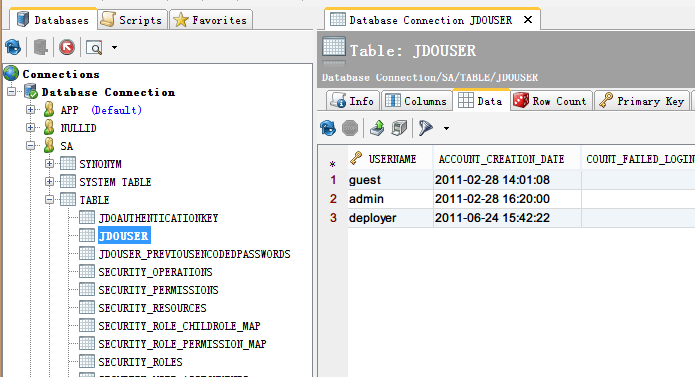This screenshot has height=377, width=695.
Task: Select the SYSTEM TABLE folder
Action: click(x=115, y=182)
